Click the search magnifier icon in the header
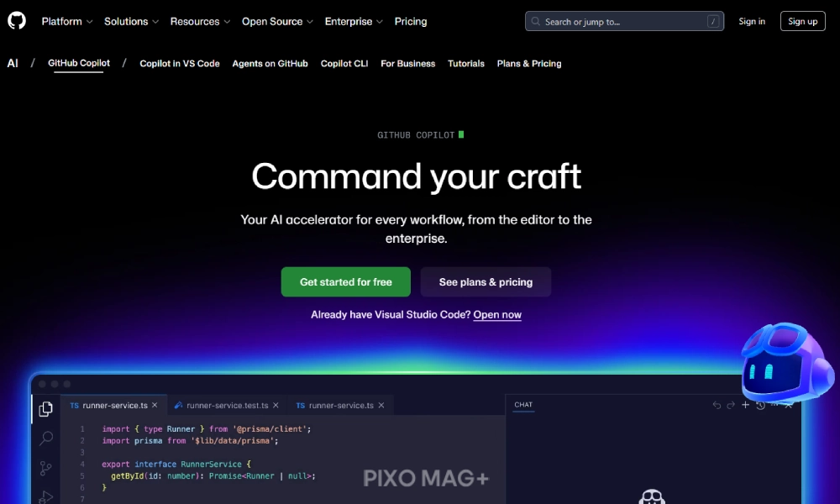Screen dimensions: 840x504 pyautogui.click(x=535, y=22)
